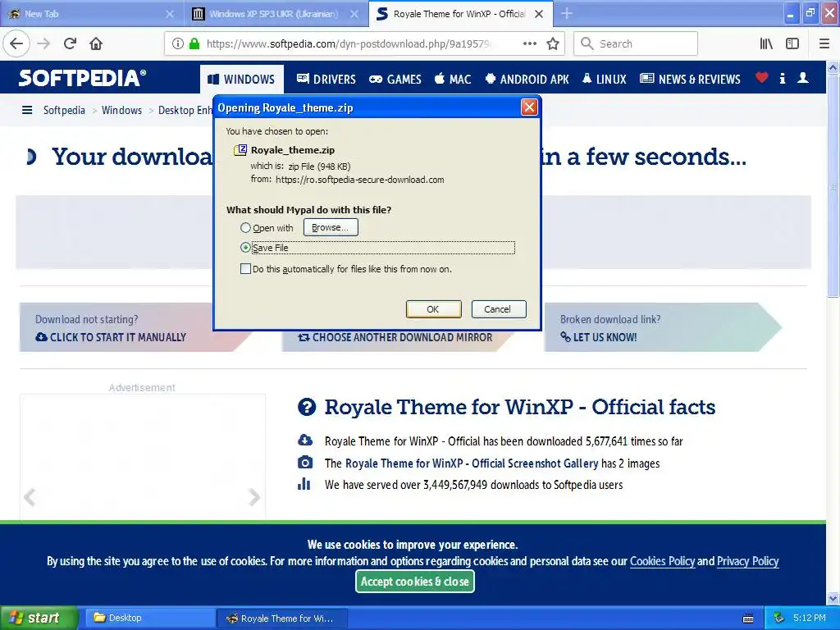The width and height of the screenshot is (840, 630).
Task: Click the keyboard icon in system tray
Action: coord(748,619)
